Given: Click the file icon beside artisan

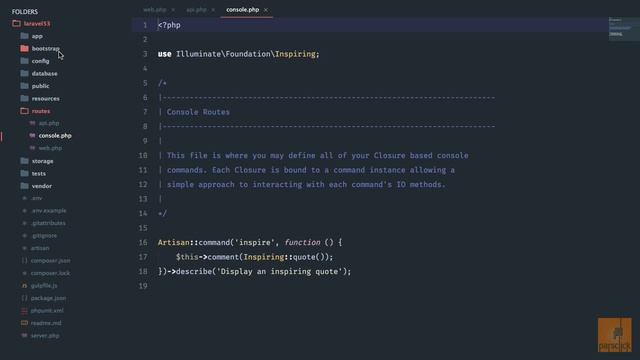Looking at the screenshot, I should coord(24,248).
